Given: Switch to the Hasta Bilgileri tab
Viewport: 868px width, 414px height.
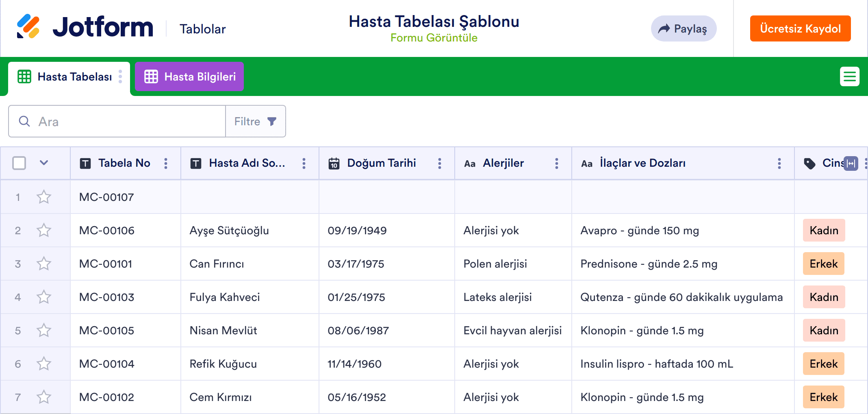Looking at the screenshot, I should [189, 77].
